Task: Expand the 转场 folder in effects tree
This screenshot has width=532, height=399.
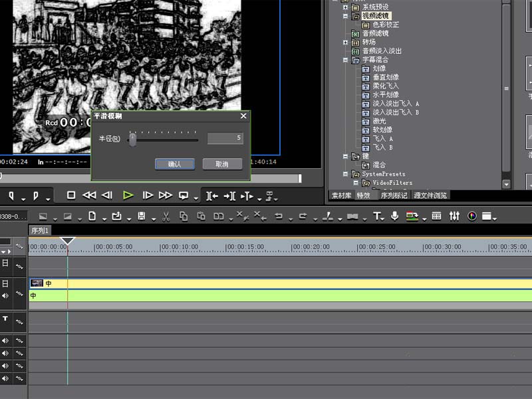Action: 346,42
